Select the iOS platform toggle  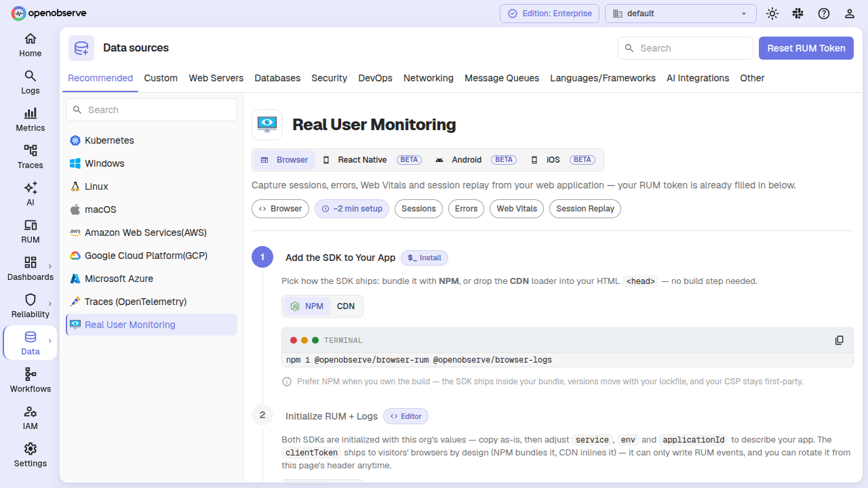click(562, 160)
